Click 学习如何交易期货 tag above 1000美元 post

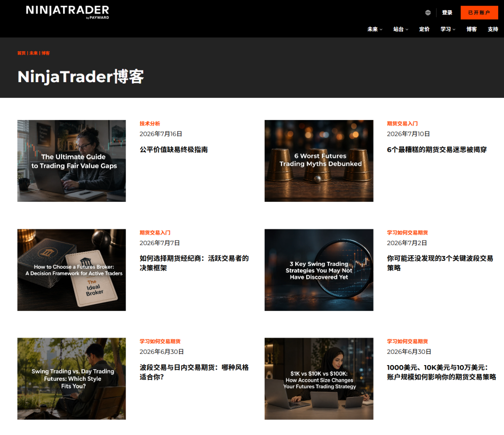(407, 341)
